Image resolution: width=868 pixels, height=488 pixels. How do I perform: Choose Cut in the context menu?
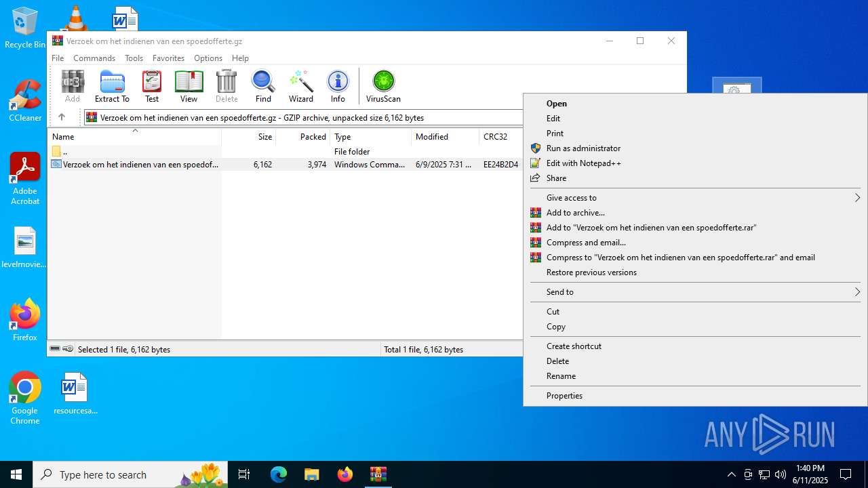(695, 312)
